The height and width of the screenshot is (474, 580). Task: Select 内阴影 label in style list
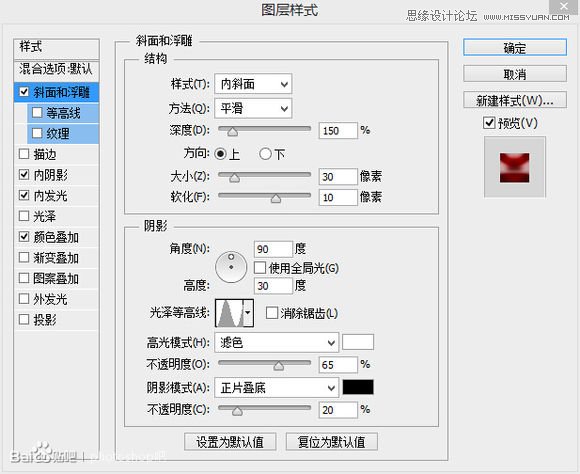coord(50,175)
